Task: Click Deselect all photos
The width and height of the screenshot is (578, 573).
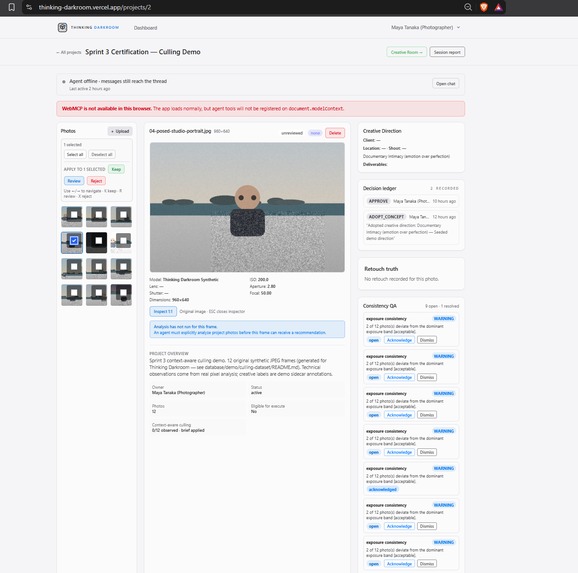Action: 102,154
